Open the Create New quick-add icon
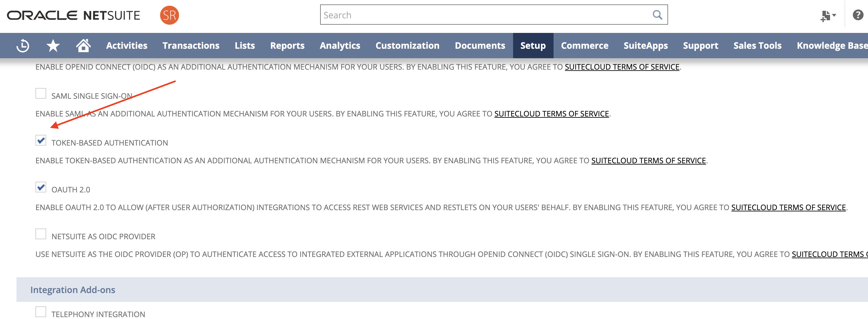This screenshot has height=319, width=868. coord(828,16)
